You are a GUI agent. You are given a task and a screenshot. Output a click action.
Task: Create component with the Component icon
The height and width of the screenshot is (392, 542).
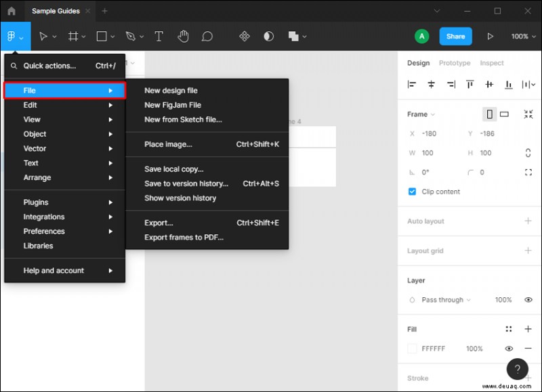click(x=244, y=37)
